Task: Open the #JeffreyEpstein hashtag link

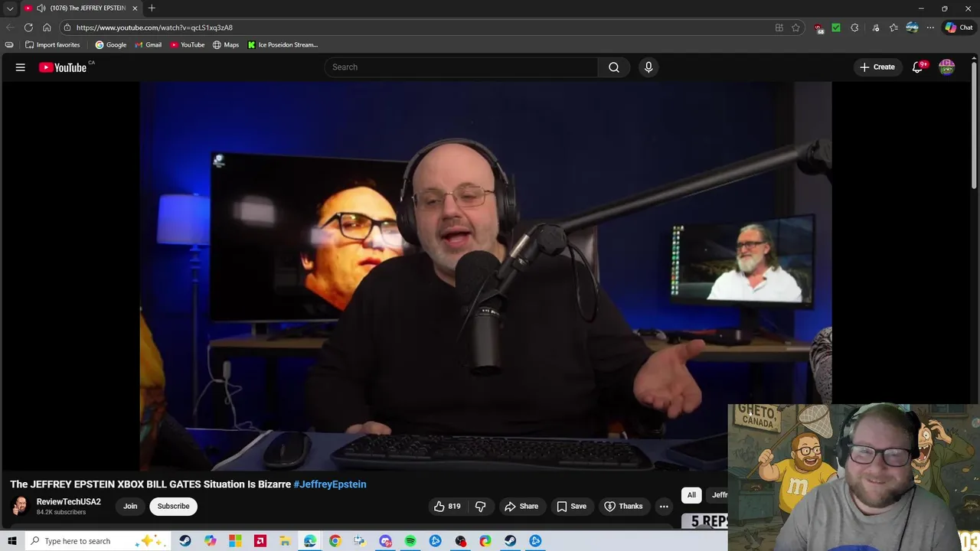Action: coord(330,484)
